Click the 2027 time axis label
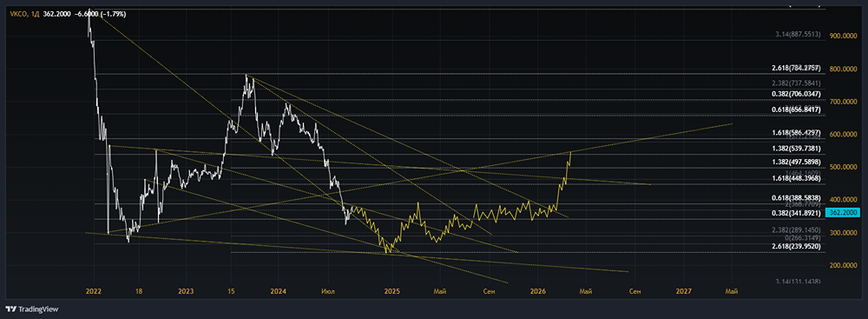This screenshot has height=319, width=868. pos(684,290)
